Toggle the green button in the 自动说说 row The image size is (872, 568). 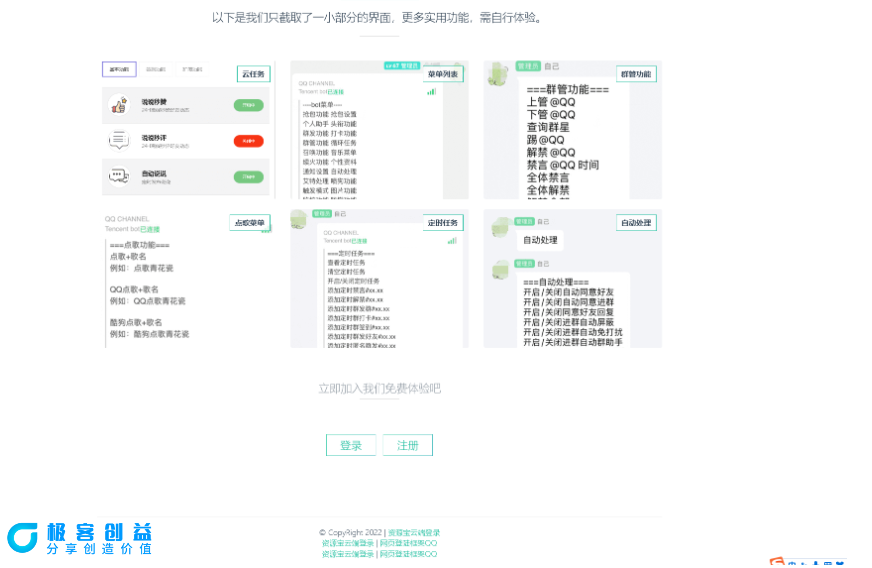point(249,177)
